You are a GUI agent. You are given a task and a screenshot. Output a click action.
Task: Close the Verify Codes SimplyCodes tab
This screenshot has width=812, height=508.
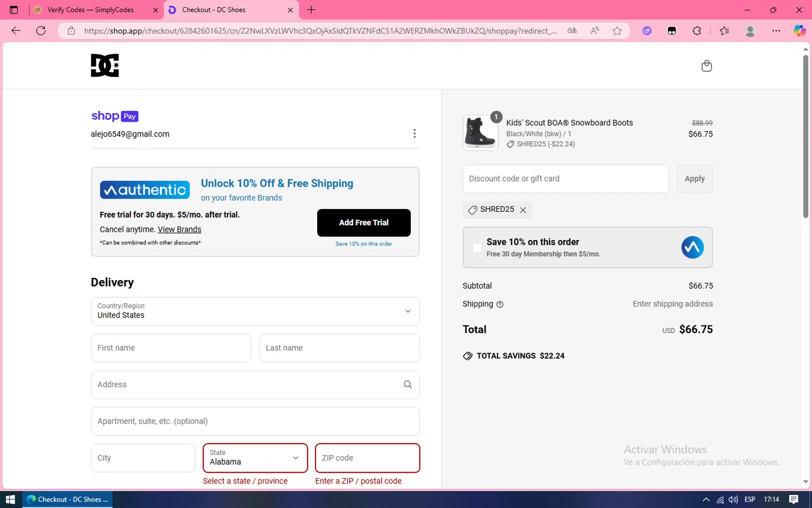(155, 10)
